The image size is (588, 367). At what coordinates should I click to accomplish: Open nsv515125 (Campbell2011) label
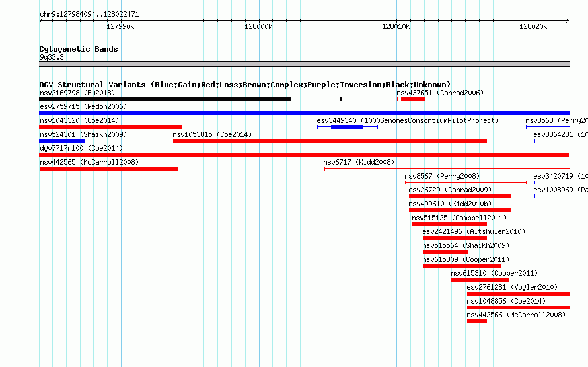tap(459, 218)
